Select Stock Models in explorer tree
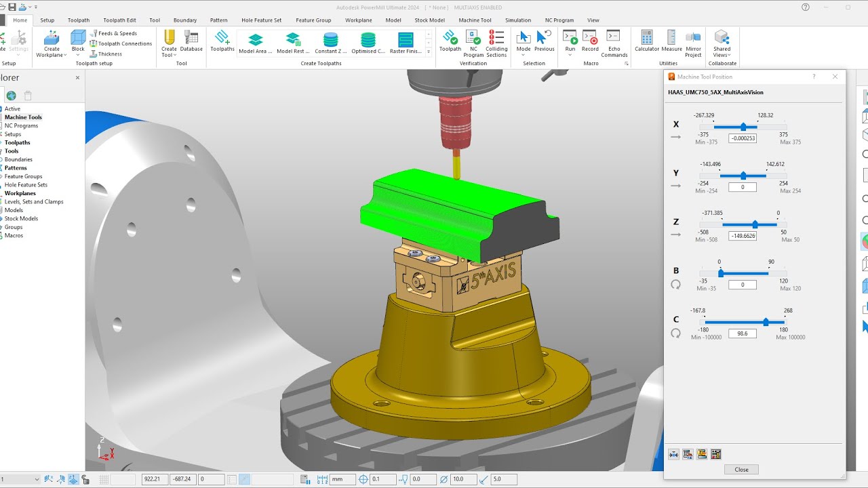The height and width of the screenshot is (488, 868). pyautogui.click(x=21, y=219)
